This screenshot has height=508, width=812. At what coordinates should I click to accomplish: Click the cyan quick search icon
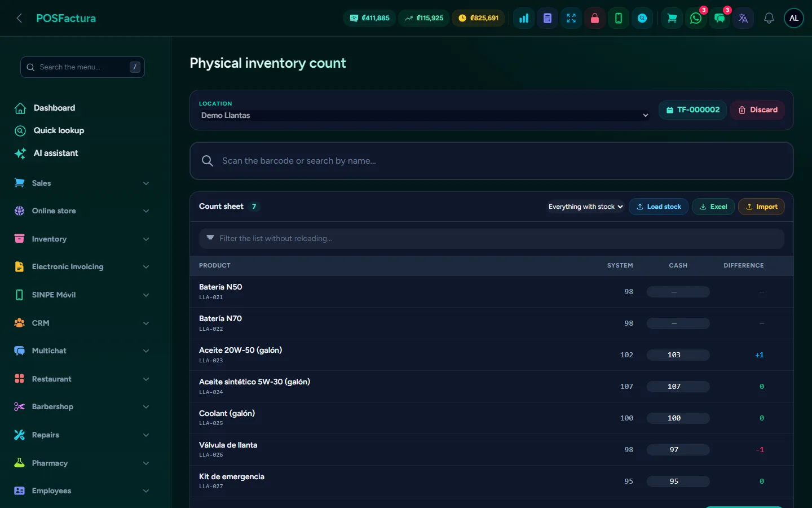(x=642, y=18)
